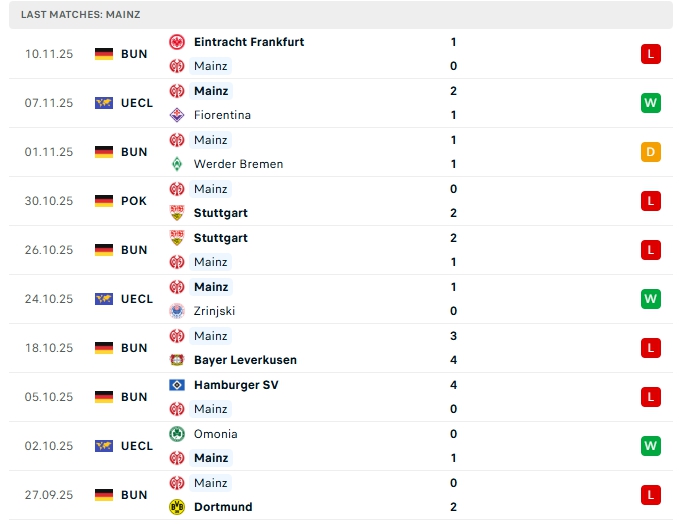This screenshot has height=524, width=683.
Task: Click German flag on 10.11.25 match
Action: 104,54
